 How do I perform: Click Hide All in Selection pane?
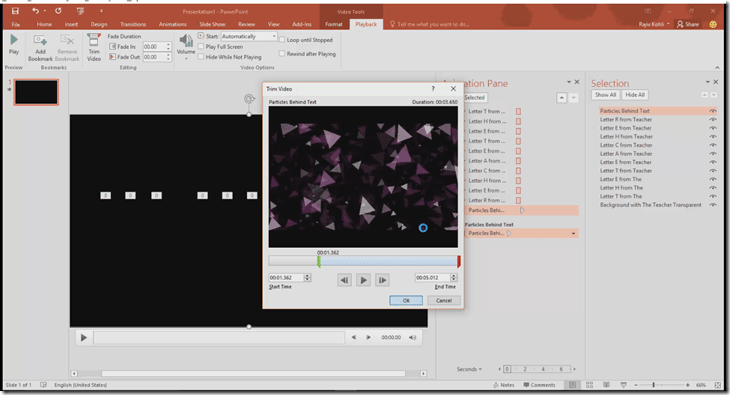point(635,95)
